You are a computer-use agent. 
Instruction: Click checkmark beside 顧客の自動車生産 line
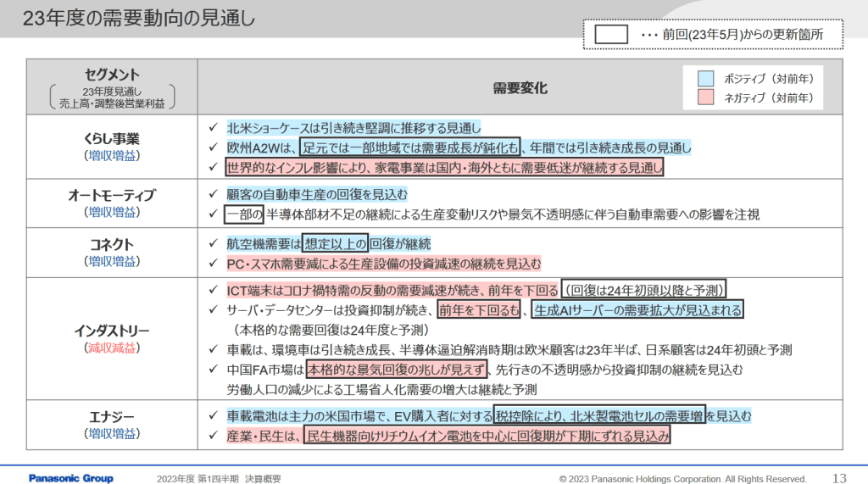213,194
